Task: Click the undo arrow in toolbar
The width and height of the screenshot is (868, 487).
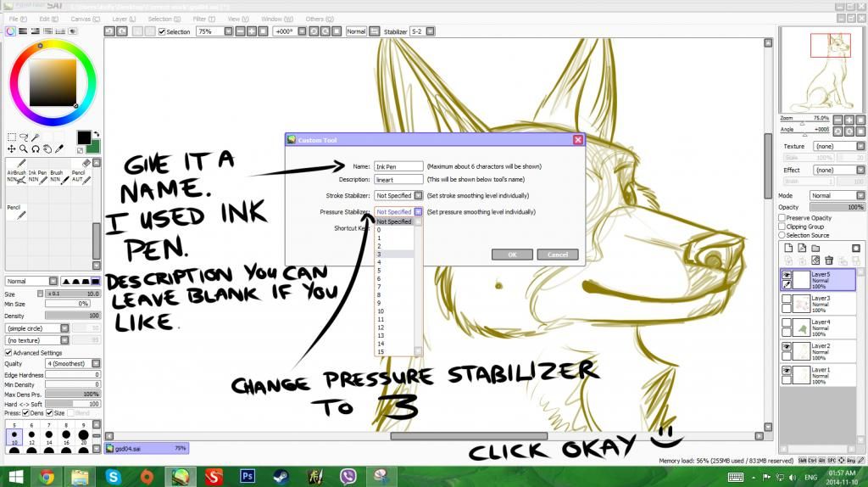Action: [109, 31]
